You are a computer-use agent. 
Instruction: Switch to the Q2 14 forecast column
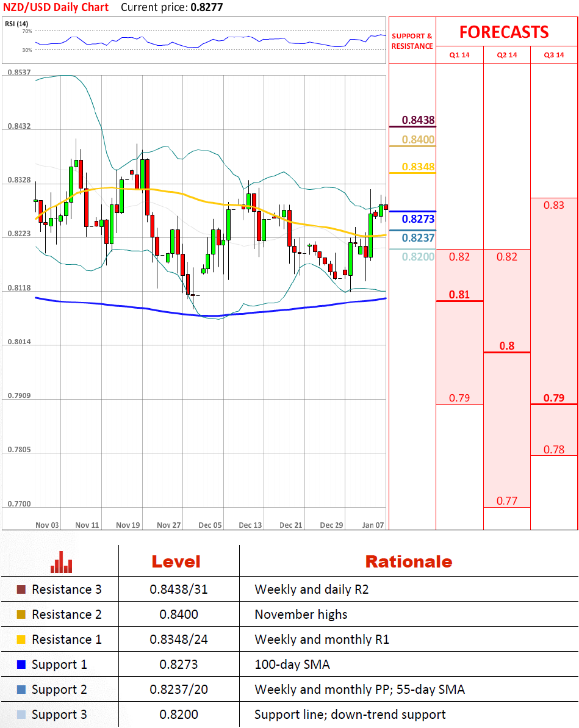pos(507,55)
